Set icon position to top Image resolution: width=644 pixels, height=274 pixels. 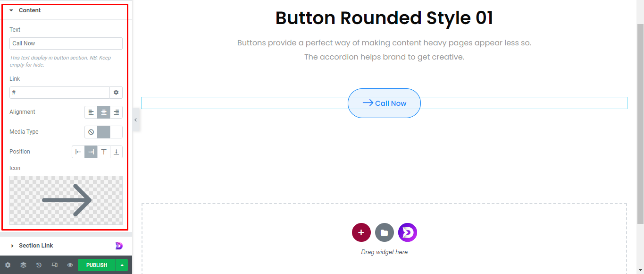coord(104,152)
